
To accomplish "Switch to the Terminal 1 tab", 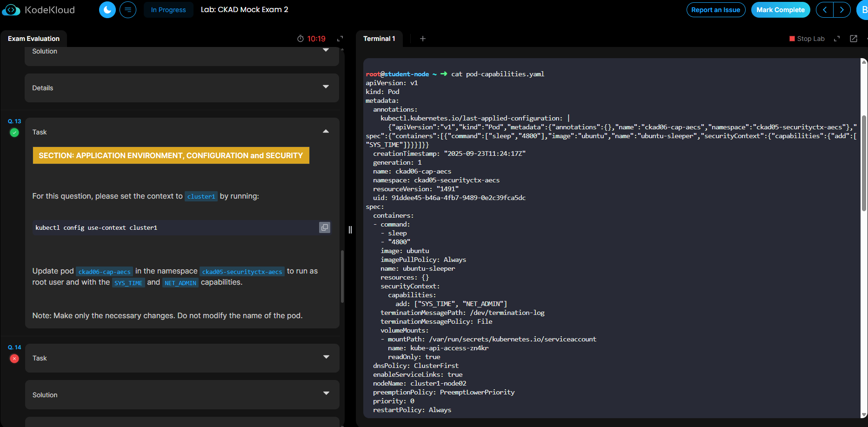I will [x=379, y=39].
